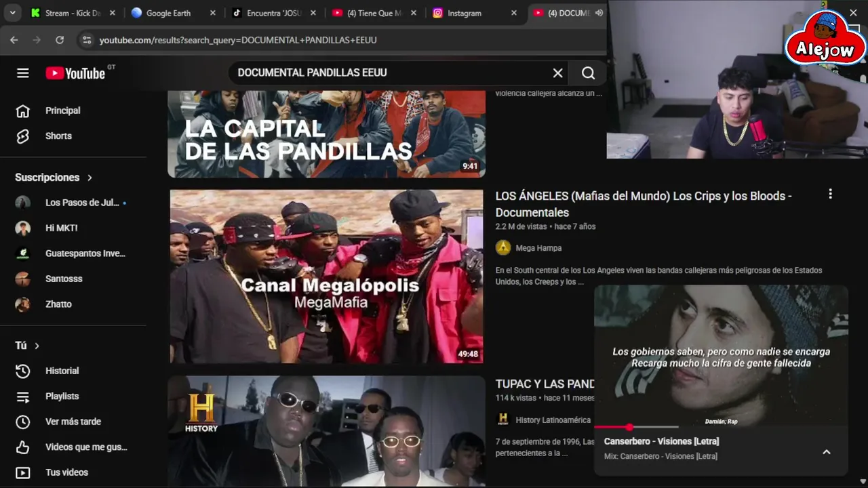
Task: Open History Latinoamérica channel
Action: [553, 420]
